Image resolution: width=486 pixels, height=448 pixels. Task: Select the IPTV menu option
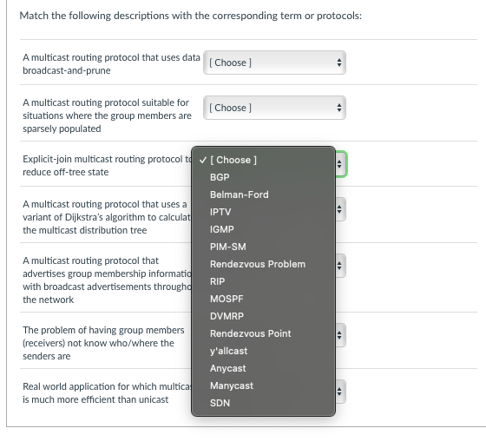point(263,212)
